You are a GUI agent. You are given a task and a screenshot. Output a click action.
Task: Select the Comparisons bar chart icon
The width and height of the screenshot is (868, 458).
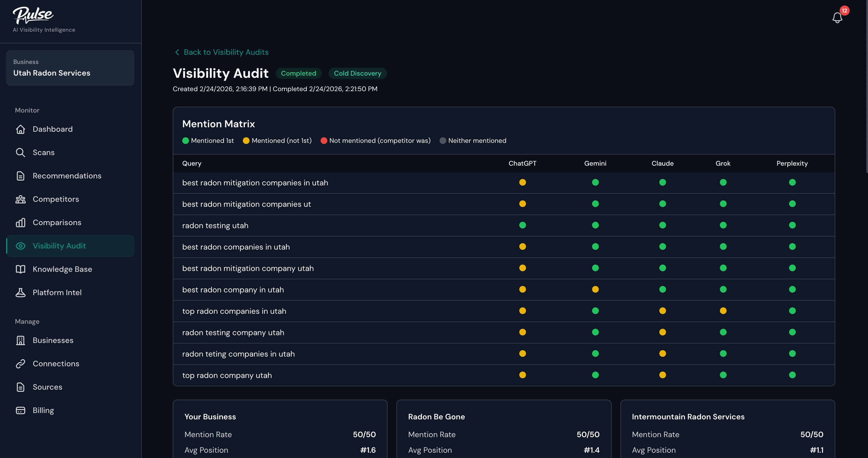click(x=21, y=222)
